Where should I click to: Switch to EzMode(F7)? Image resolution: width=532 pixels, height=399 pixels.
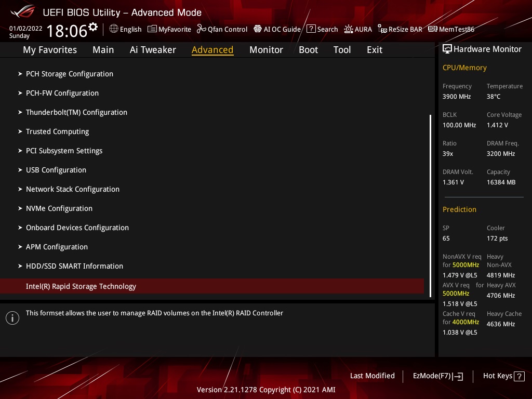[x=437, y=376]
